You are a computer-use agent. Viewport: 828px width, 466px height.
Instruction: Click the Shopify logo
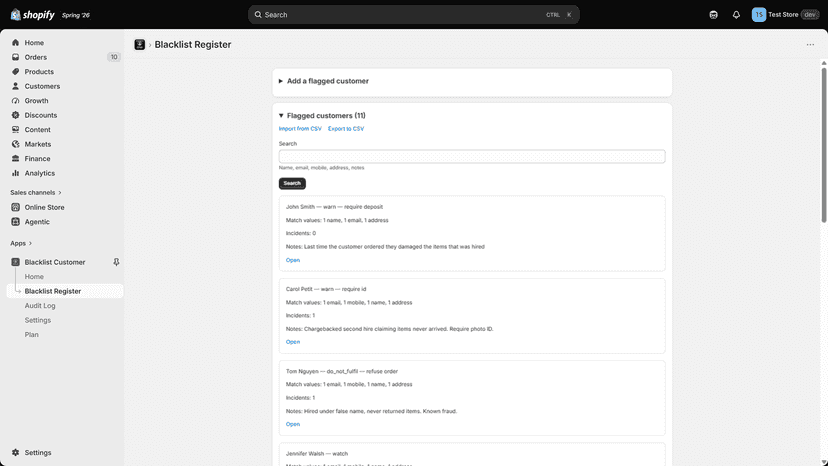click(x=32, y=15)
